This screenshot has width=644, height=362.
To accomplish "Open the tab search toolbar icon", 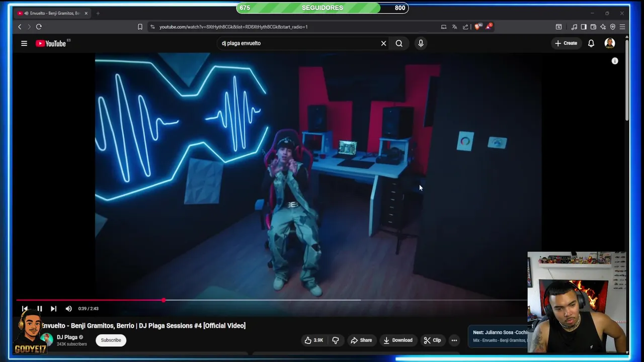I will click(558, 27).
